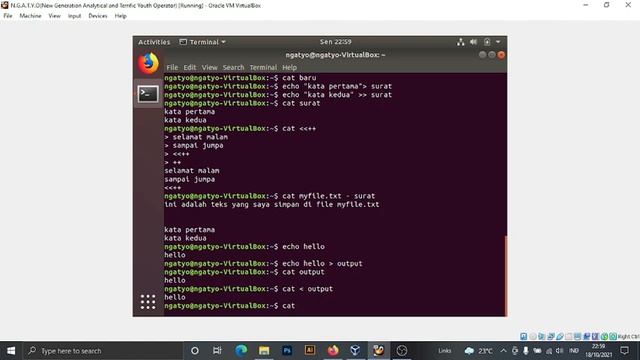Open the terminal's Search menu
640x360 pixels.
coord(233,67)
